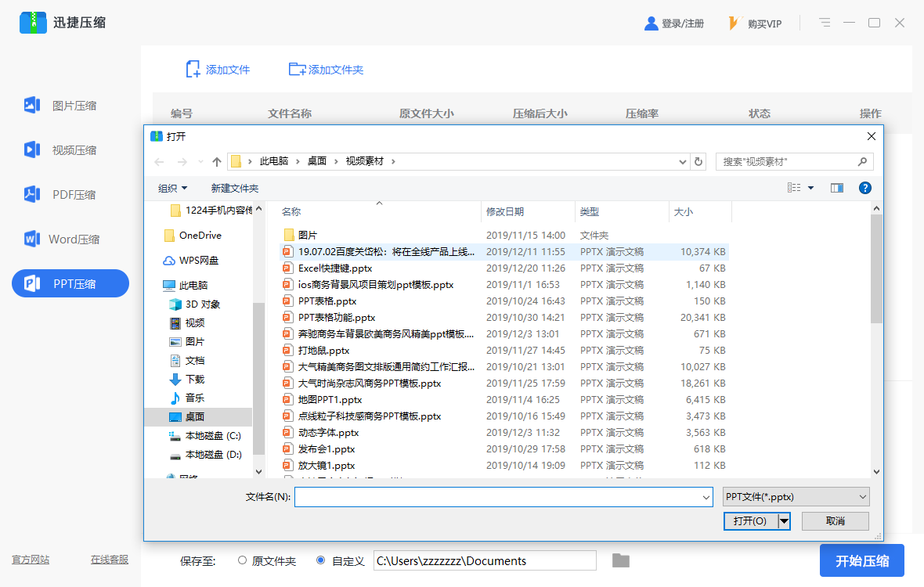Go up one folder level arrow
This screenshot has height=587, width=924.
pyautogui.click(x=217, y=162)
